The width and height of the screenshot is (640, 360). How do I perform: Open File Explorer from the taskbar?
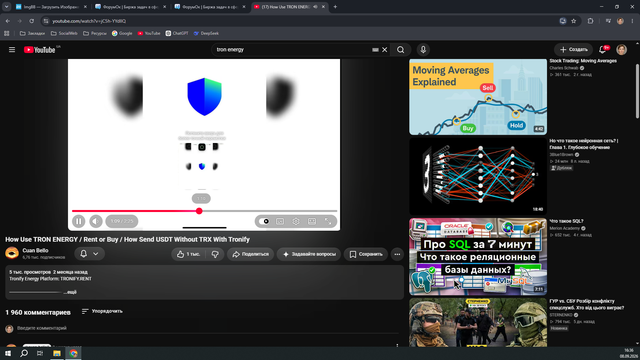(57, 353)
